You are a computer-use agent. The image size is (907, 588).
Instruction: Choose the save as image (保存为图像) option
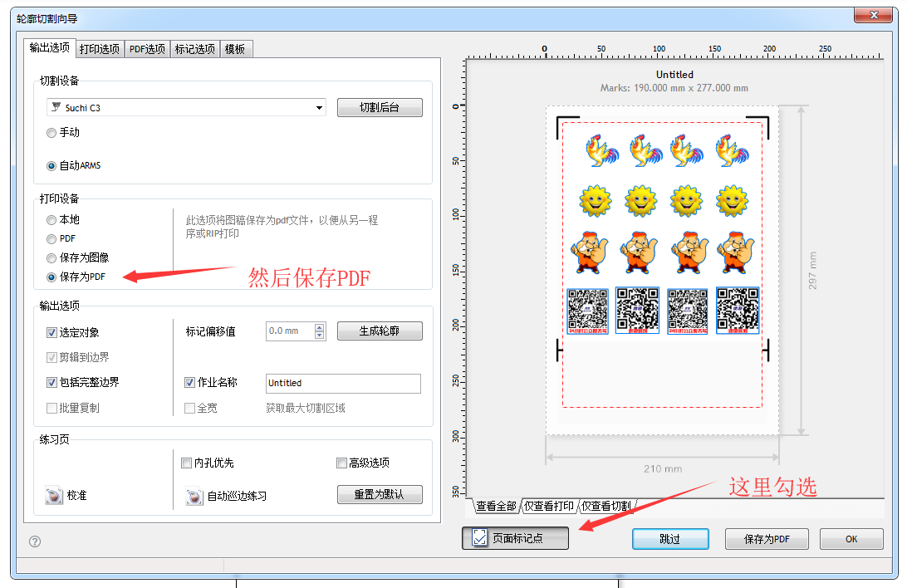click(51, 257)
